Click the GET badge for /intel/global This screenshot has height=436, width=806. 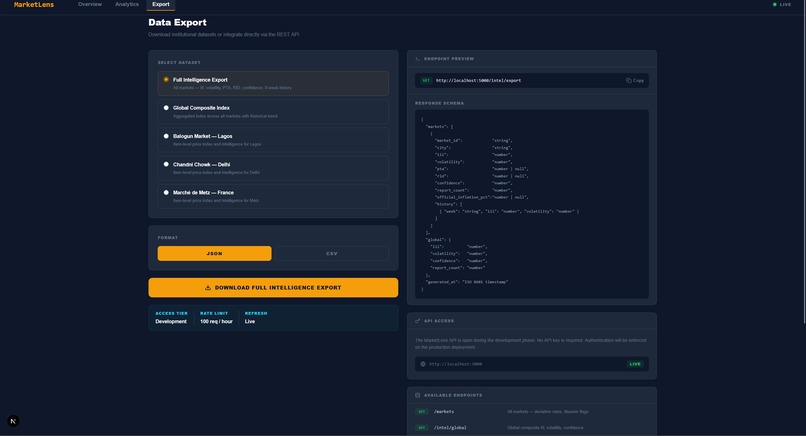(x=422, y=428)
